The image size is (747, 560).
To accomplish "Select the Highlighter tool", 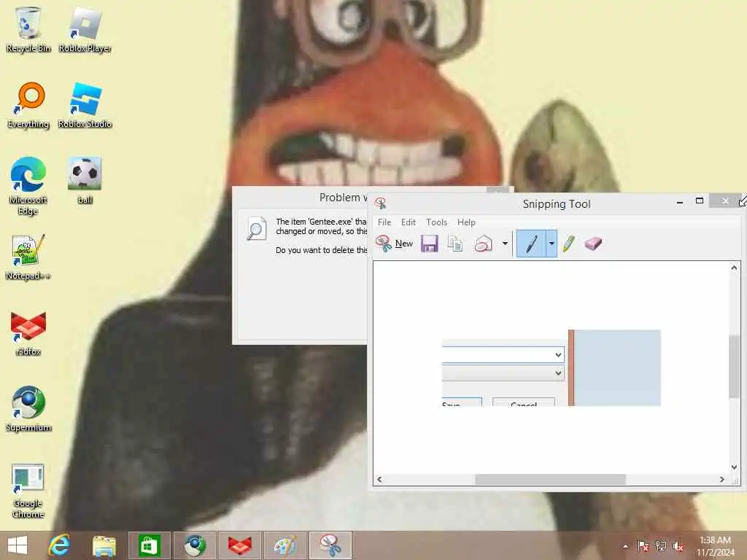I will coord(568,244).
